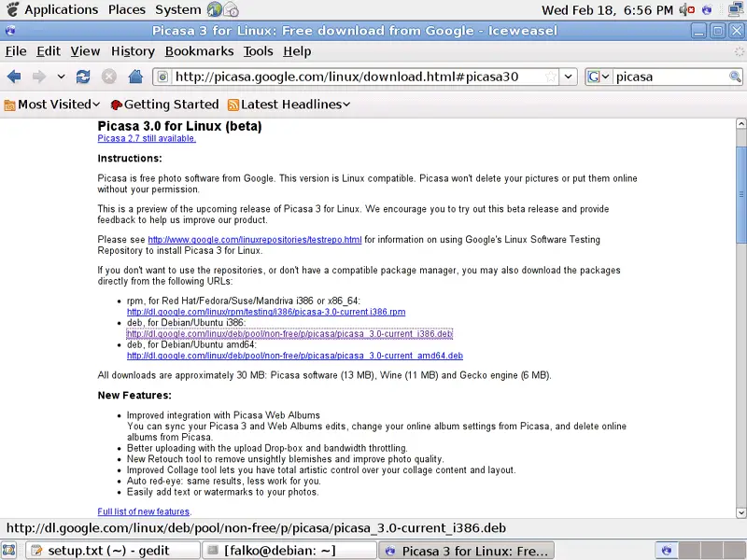The width and height of the screenshot is (747, 560).
Task: Go to the Home page icon
Action: (x=135, y=77)
